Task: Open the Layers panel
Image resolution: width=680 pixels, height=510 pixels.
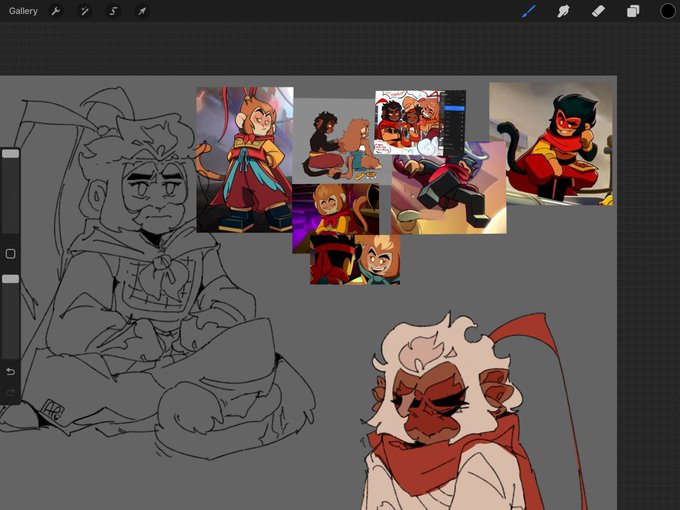Action: 633,11
